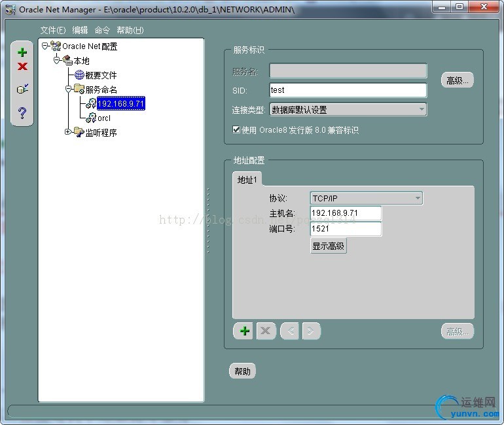Select the 地址1 tab

(x=247, y=179)
